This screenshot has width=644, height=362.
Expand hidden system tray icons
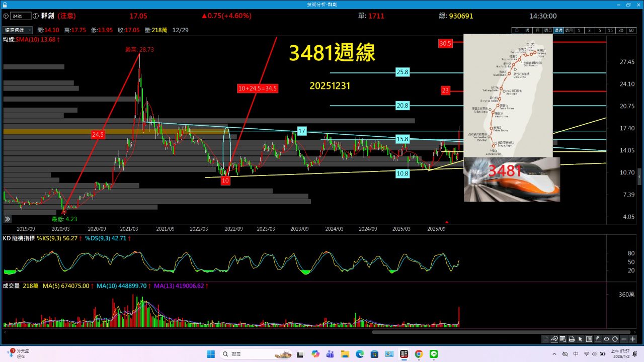point(553,353)
